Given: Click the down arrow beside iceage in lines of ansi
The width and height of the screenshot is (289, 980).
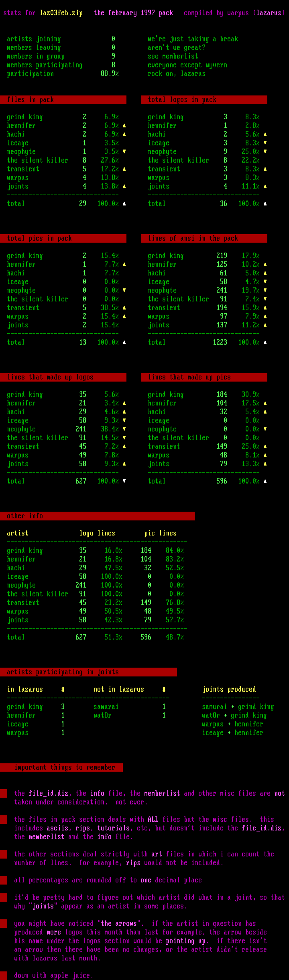Looking at the screenshot, I should pos(265,282).
